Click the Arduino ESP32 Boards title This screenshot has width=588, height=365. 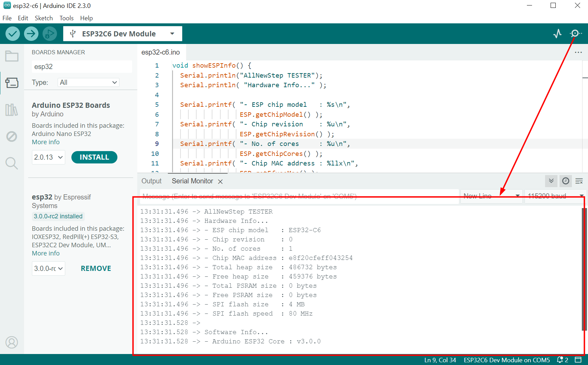point(71,105)
